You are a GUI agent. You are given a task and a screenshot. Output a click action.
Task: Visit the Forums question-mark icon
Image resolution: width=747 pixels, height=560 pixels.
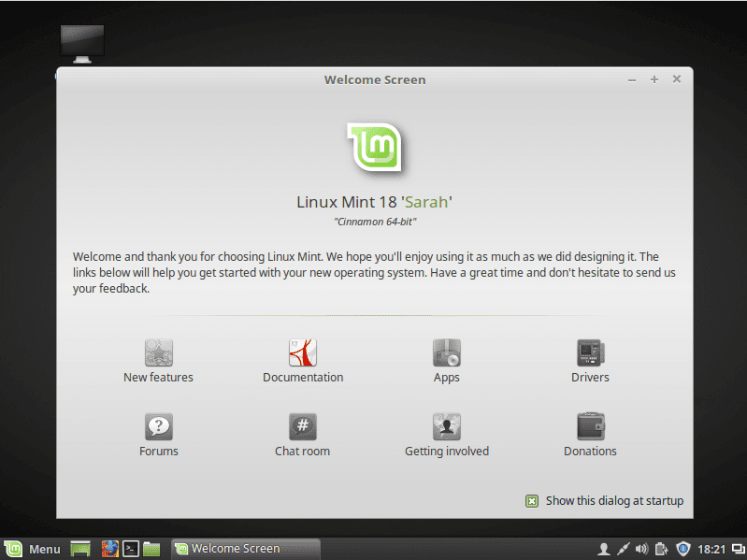pos(159,426)
